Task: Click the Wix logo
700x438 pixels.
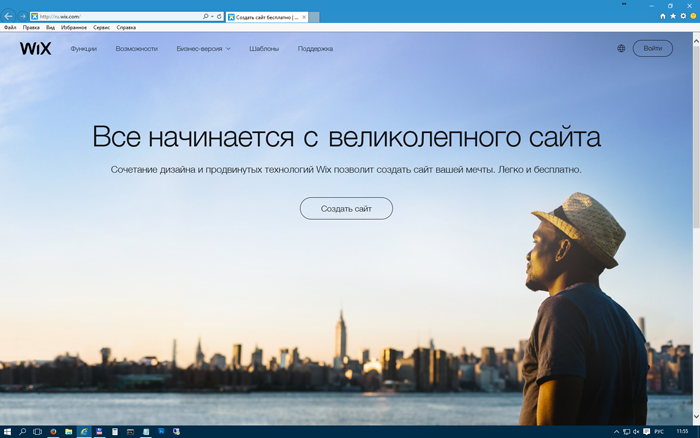Action: coord(35,48)
